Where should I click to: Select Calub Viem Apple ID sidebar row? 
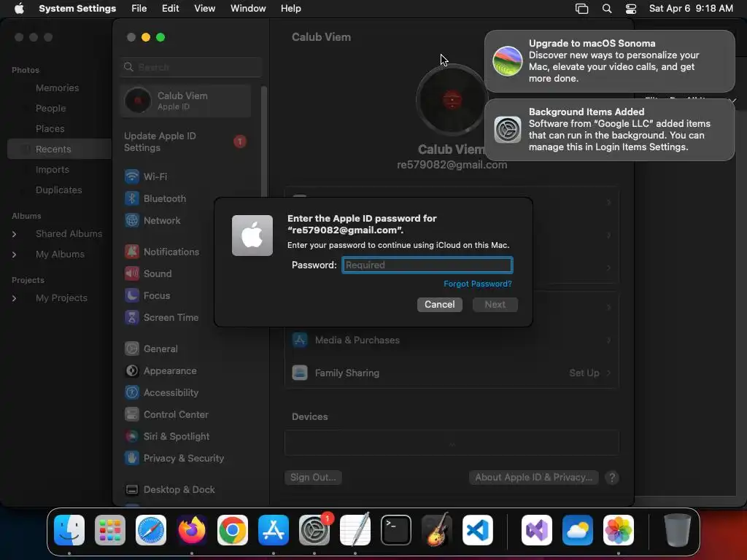pyautogui.click(x=186, y=101)
